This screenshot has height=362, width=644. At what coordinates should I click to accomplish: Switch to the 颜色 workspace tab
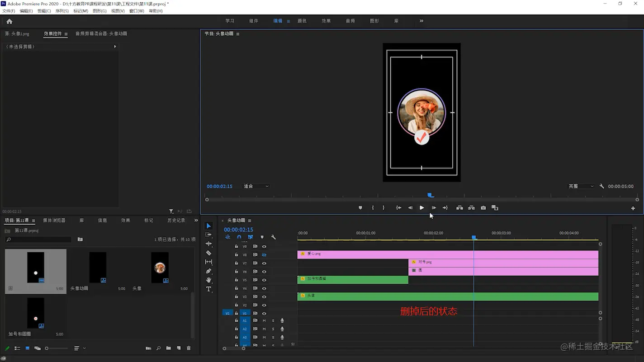point(302,21)
